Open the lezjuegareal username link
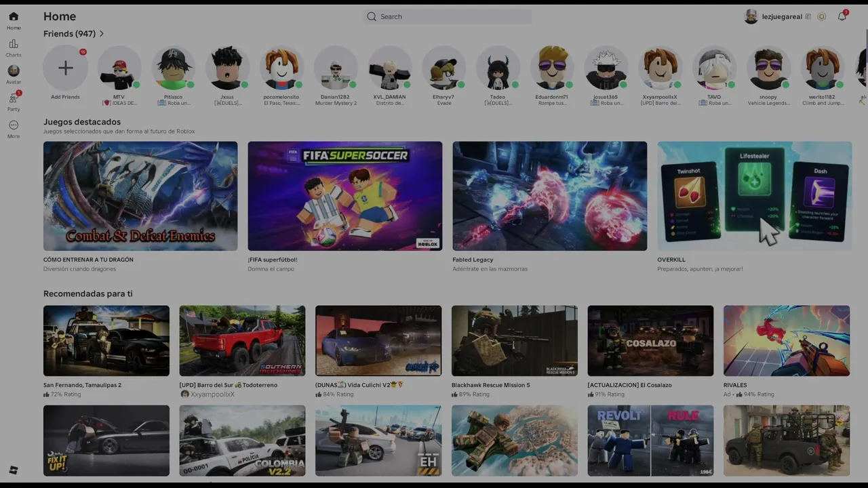 [782, 17]
